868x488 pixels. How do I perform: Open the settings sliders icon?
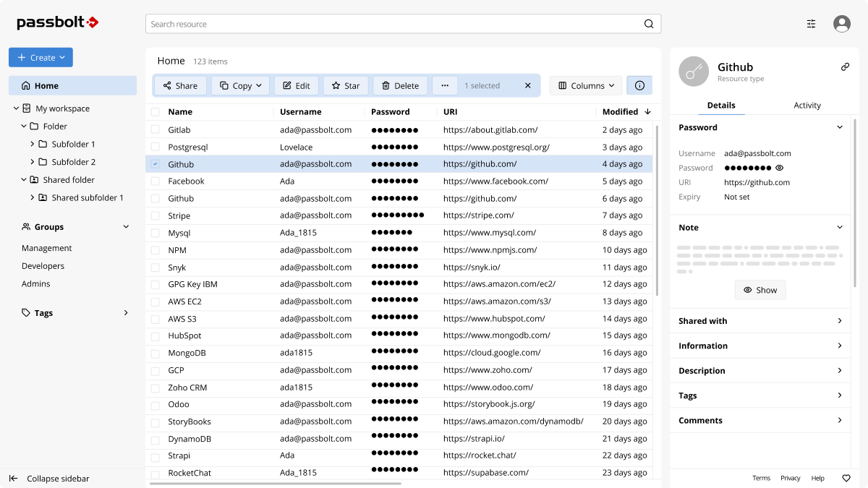tap(811, 24)
